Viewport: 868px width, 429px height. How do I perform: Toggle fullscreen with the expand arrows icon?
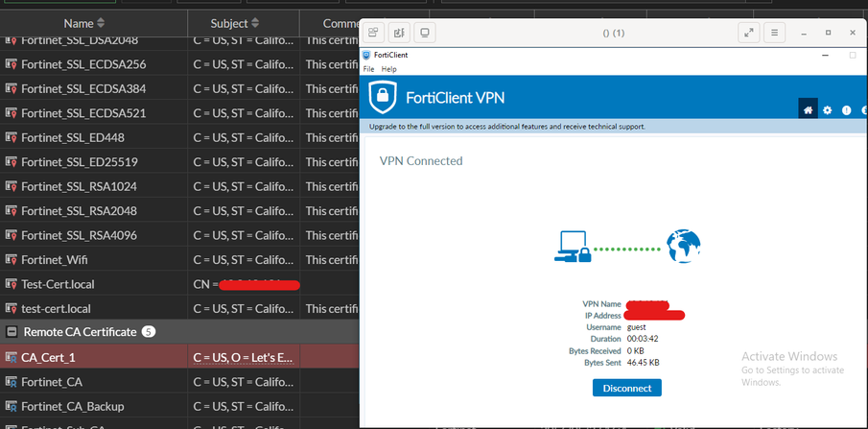pos(749,33)
